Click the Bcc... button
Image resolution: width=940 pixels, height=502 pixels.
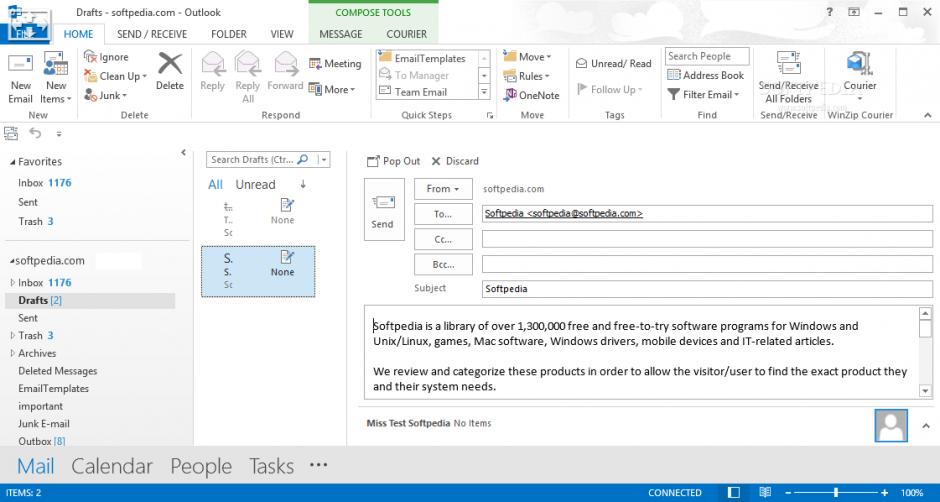443,264
